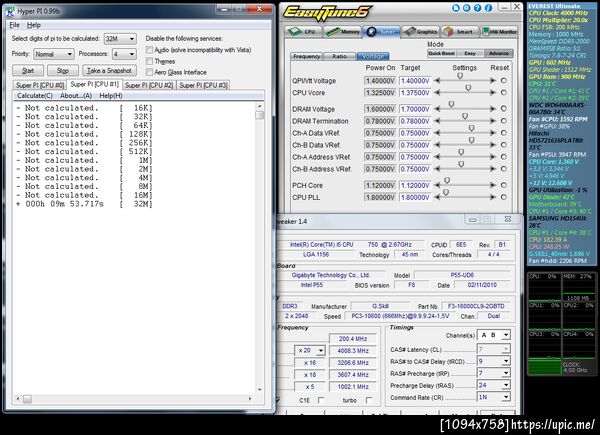Open EasyTune6 help question mark icon
600x435 pixels.
pos(478,8)
